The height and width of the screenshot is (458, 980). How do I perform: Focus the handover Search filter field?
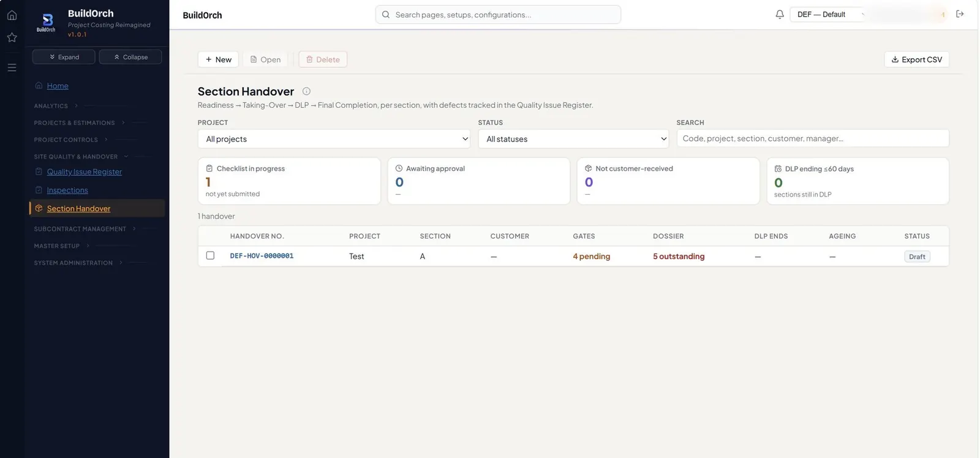813,138
